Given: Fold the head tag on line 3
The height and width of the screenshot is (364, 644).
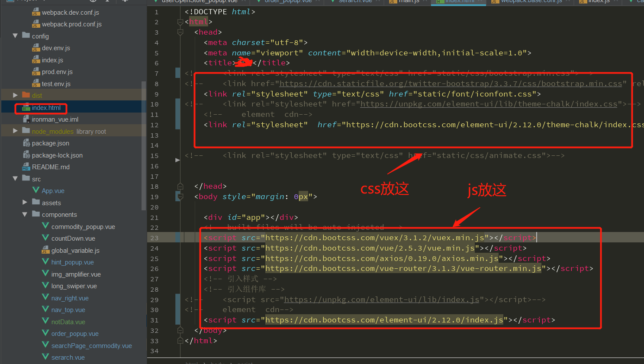Looking at the screenshot, I should pos(180,32).
